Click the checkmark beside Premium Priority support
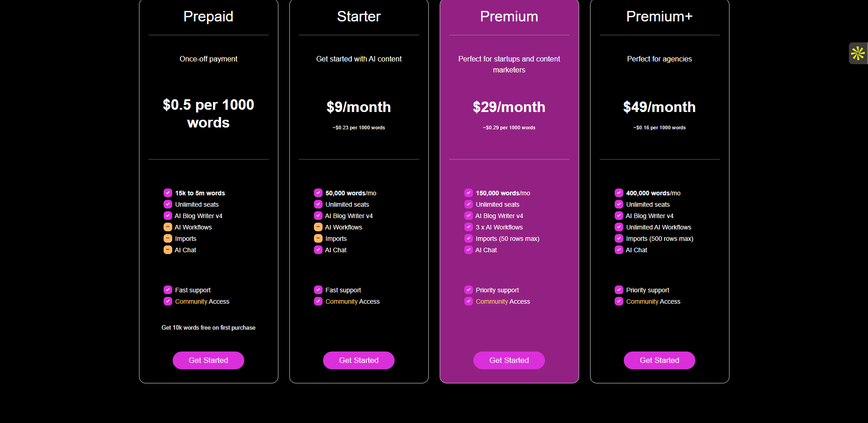 (x=468, y=290)
